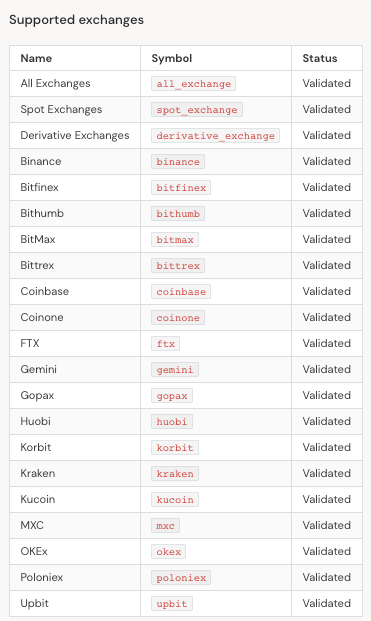Click the derivative_exchange symbol badge

215,135
